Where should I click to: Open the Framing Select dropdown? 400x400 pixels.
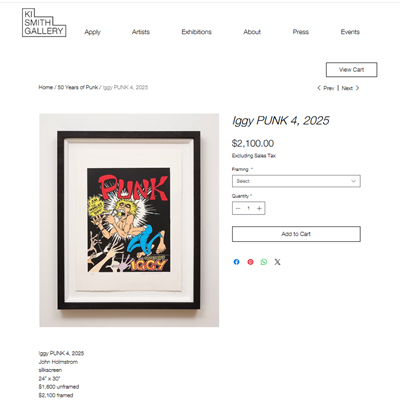pyautogui.click(x=296, y=181)
